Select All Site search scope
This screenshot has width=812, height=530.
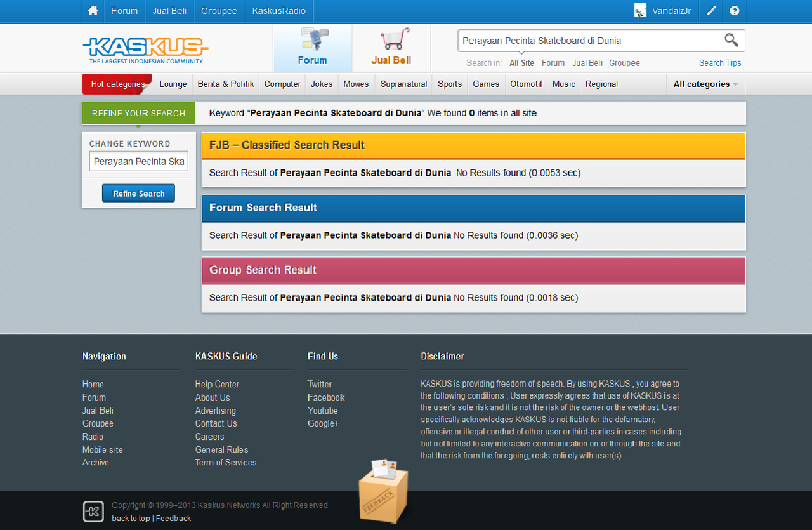(522, 63)
